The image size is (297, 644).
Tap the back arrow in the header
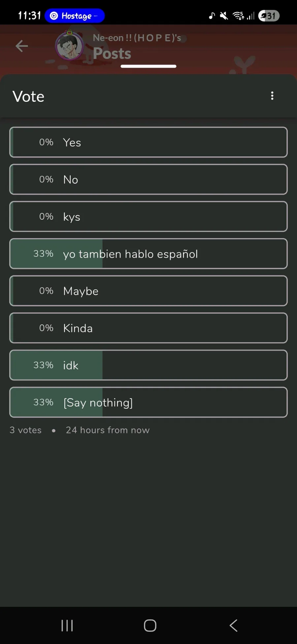(22, 46)
